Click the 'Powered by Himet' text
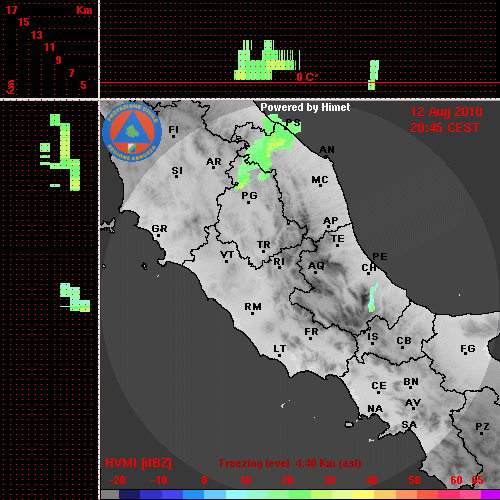Image resolution: width=500 pixels, height=500 pixels. tap(305, 107)
